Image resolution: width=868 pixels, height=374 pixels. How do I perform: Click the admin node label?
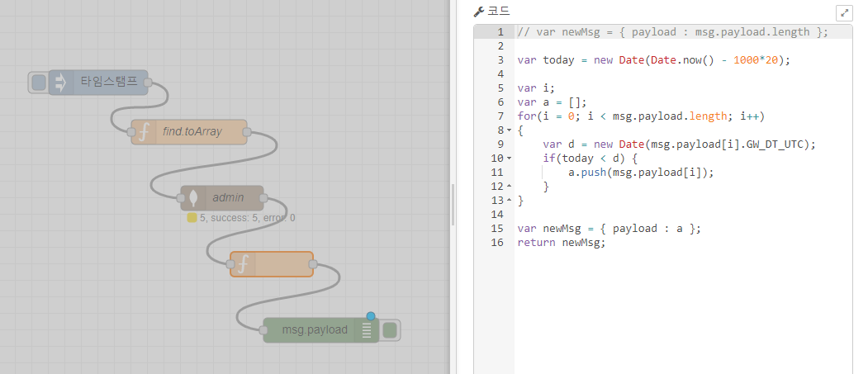tap(228, 197)
